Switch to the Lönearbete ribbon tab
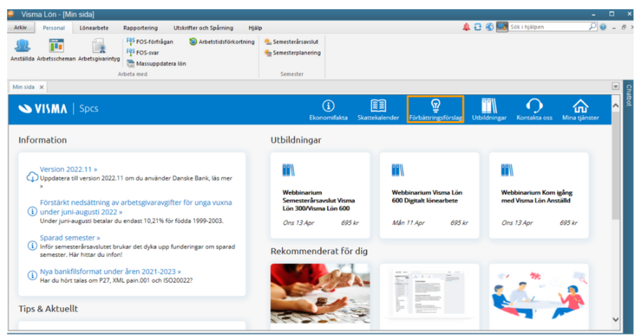Viewport: 644px width, 335px height. click(93, 28)
